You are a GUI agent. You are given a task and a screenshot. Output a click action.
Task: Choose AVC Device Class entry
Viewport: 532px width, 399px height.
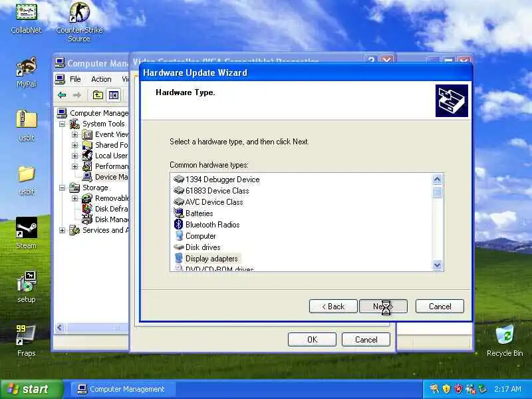click(x=214, y=202)
